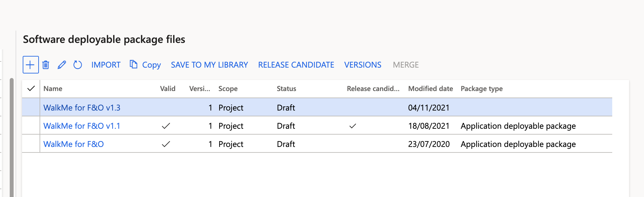The height and width of the screenshot is (197, 644).
Task: Open WalkMe for F&O v1.1 link
Action: tap(82, 126)
